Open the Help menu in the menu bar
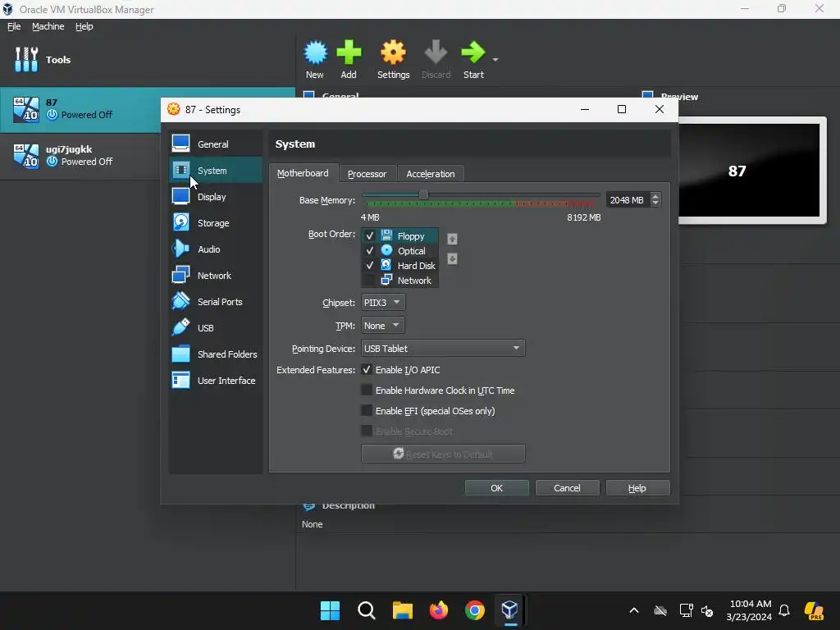The height and width of the screenshot is (630, 840). [x=84, y=26]
